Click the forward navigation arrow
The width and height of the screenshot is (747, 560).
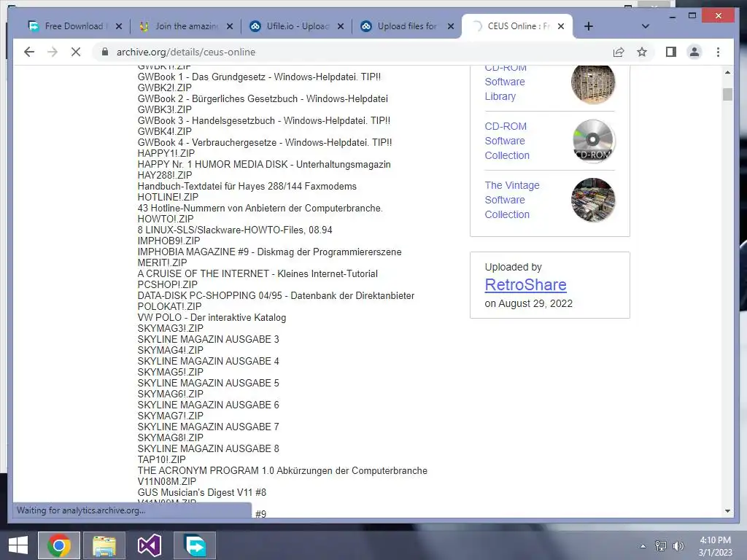53,52
